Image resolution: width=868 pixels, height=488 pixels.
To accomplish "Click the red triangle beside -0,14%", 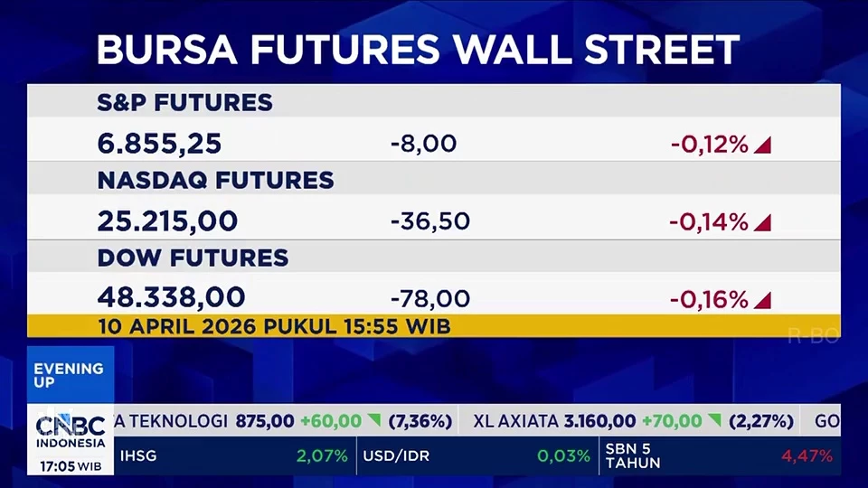I will pos(762,222).
